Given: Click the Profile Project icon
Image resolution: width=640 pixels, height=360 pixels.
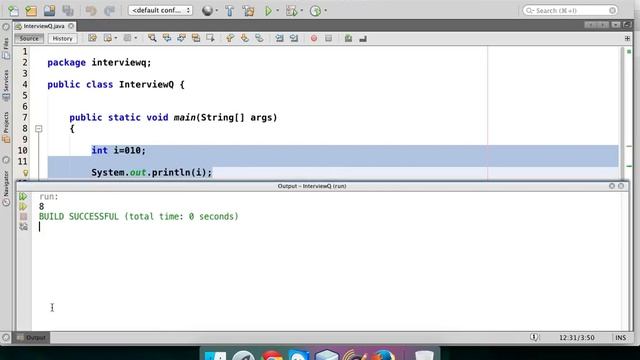Looking at the screenshot, I should (315, 11).
